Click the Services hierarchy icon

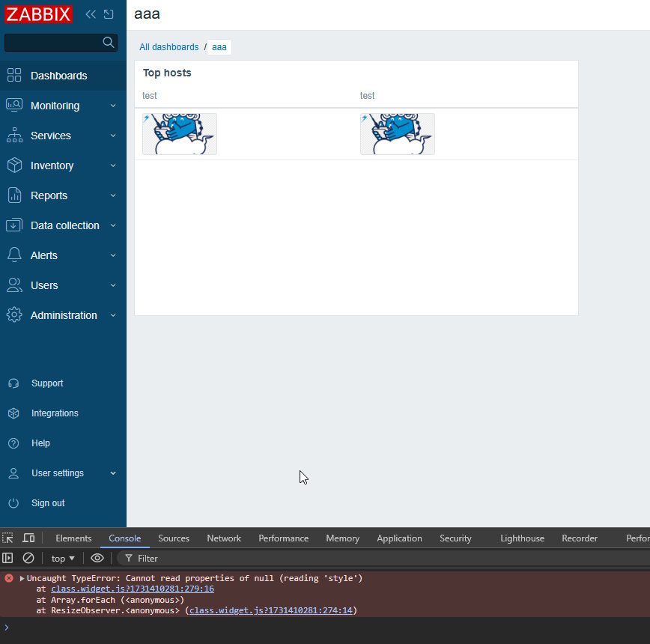pyautogui.click(x=14, y=135)
